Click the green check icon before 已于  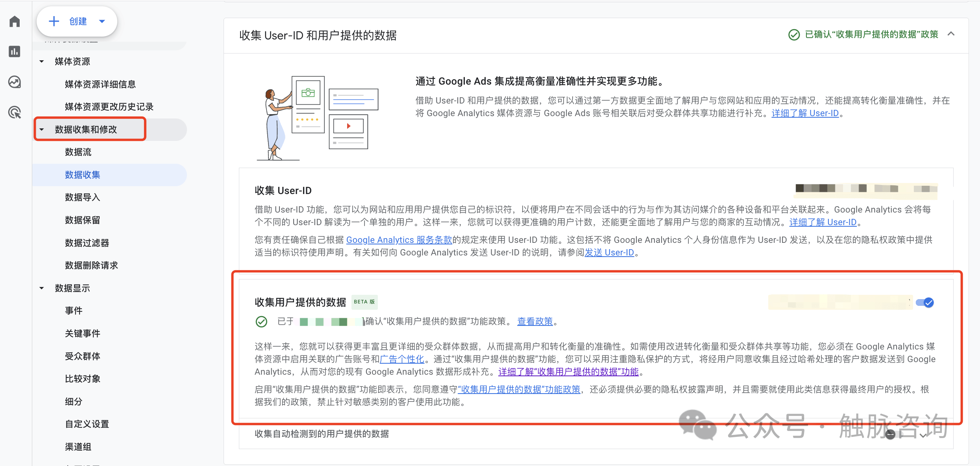(x=261, y=322)
